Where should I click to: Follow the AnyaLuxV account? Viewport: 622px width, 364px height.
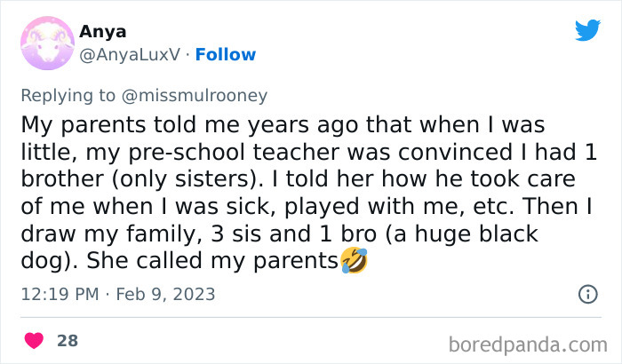pos(226,54)
